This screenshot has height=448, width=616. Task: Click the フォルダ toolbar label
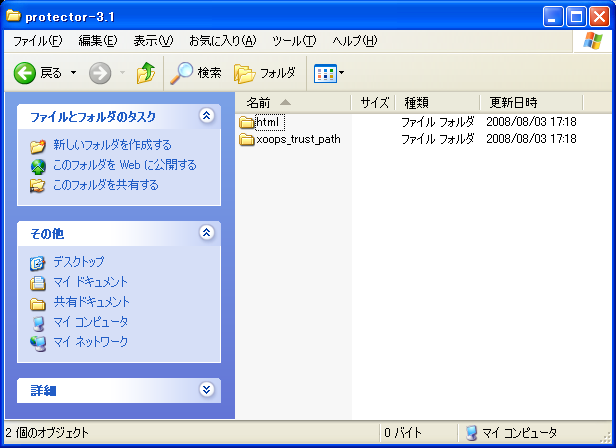[x=278, y=73]
